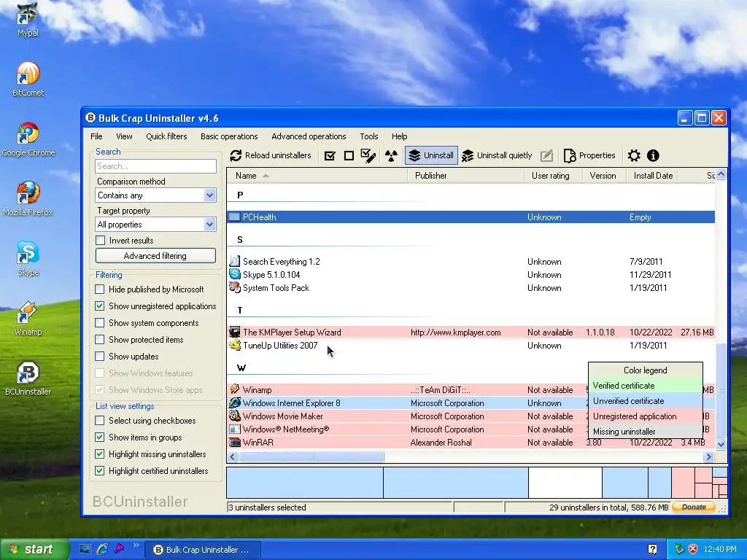The image size is (747, 560).
Task: Deselect all with empty box icon
Action: (349, 156)
